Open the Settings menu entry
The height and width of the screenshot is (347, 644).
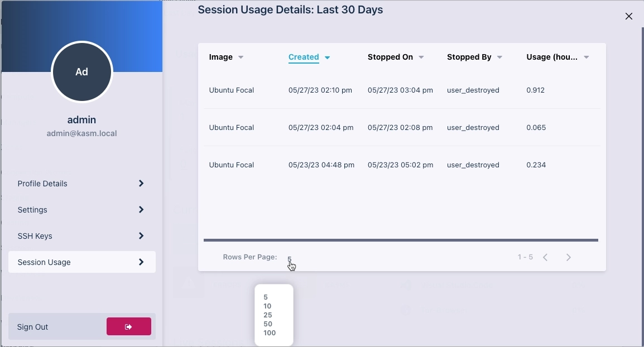click(81, 210)
